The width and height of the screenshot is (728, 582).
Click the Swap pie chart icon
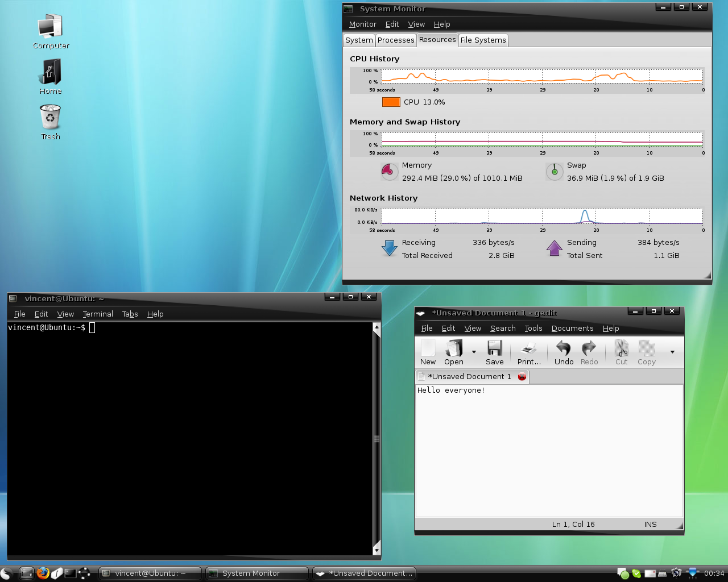click(x=555, y=171)
